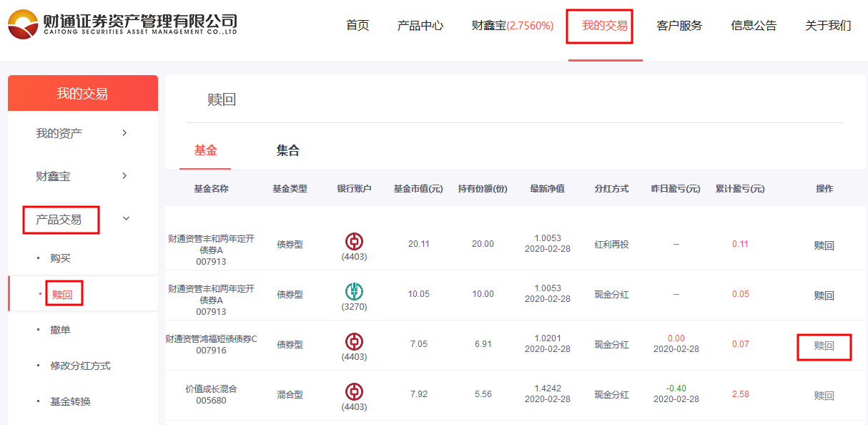Click the net value 1.0201
The height and width of the screenshot is (425, 868).
547,338
